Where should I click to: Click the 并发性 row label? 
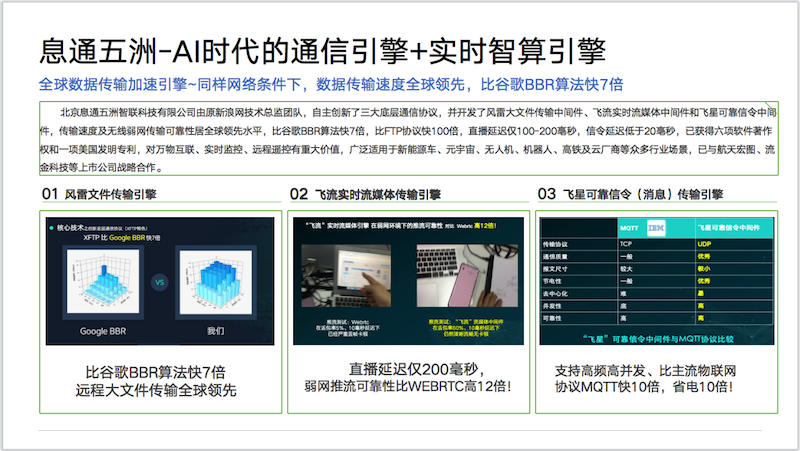tap(552, 306)
